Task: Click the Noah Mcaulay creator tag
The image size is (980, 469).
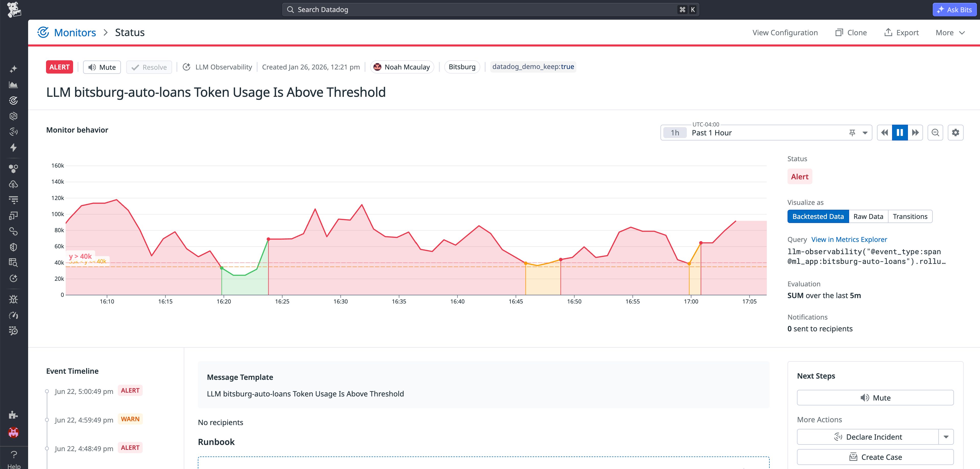Action: [x=402, y=67]
